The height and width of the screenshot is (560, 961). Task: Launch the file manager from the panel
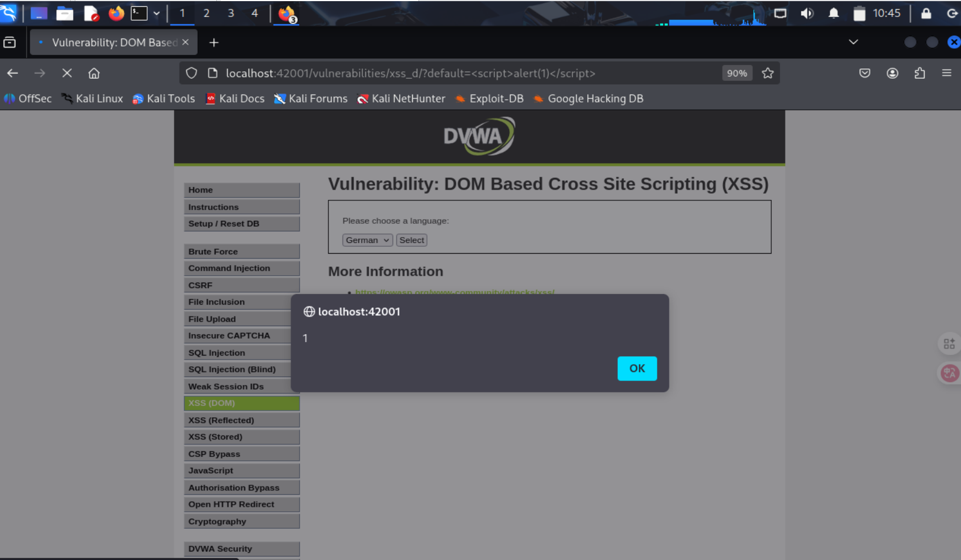pos(65,13)
